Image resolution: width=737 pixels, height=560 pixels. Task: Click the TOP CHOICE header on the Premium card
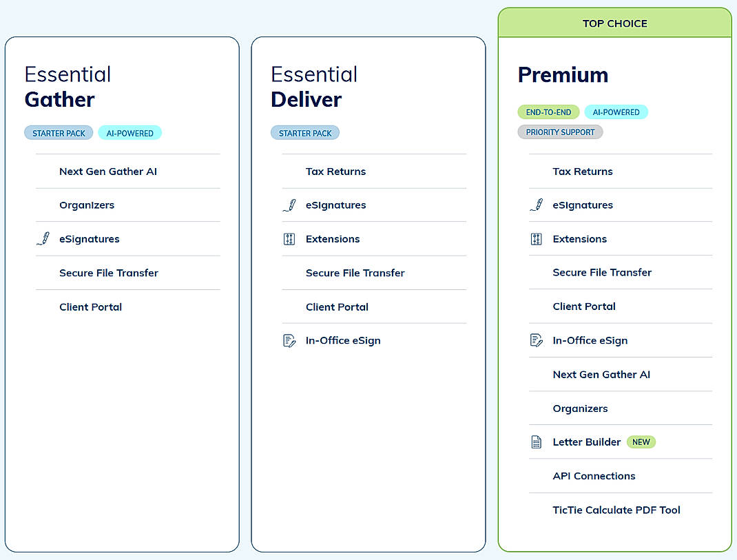coord(614,23)
